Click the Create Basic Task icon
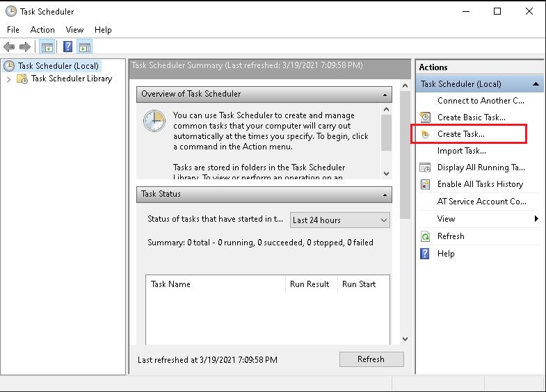Image resolution: width=546 pixels, height=392 pixels. click(425, 117)
